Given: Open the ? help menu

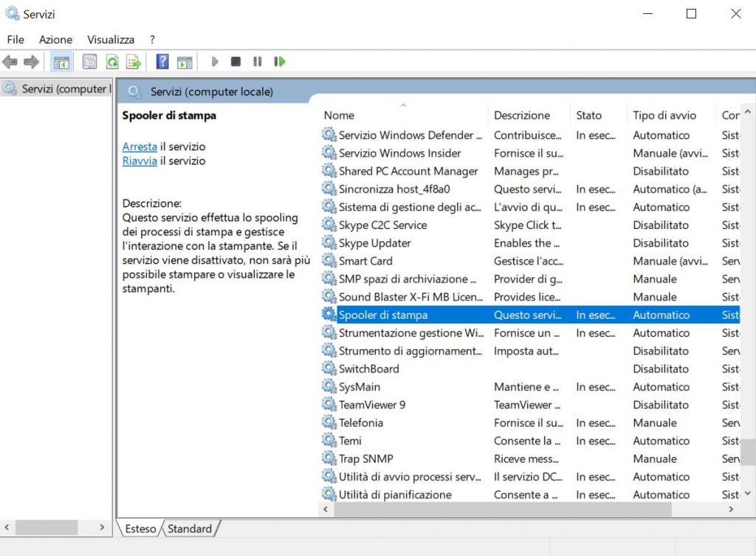Looking at the screenshot, I should 152,40.
